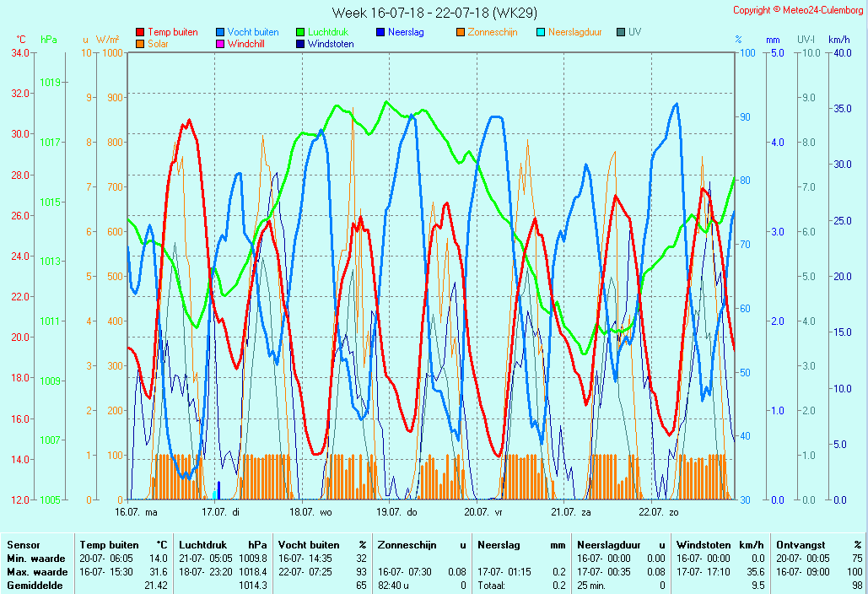Click the magenta Windchill legend swatch

click(220, 44)
